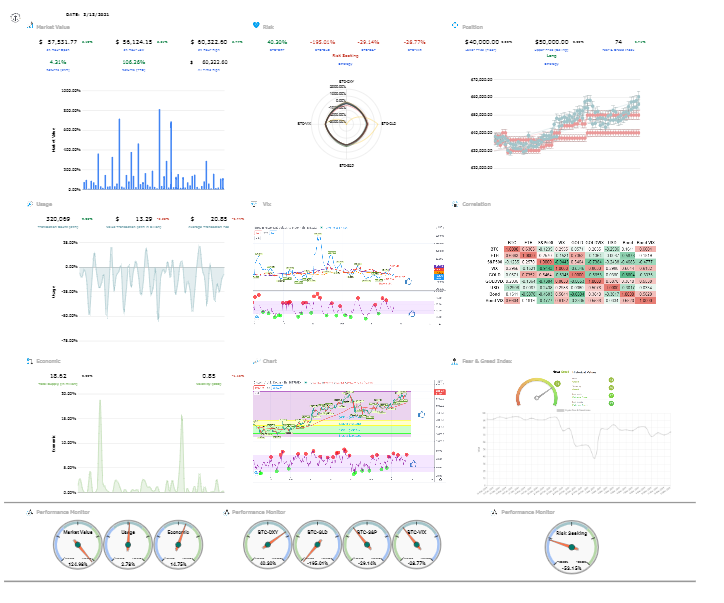This screenshot has width=724, height=603.
Task: Click the round logo icon beside the date
Action: click(15, 18)
